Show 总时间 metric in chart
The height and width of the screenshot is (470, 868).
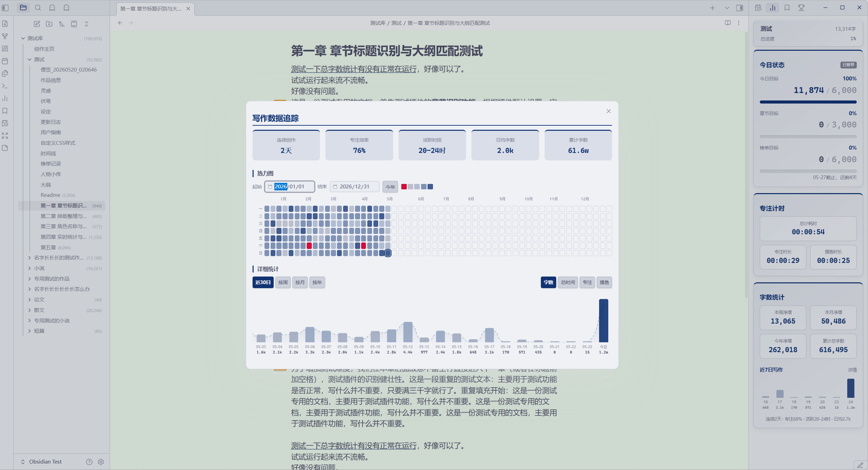568,282
